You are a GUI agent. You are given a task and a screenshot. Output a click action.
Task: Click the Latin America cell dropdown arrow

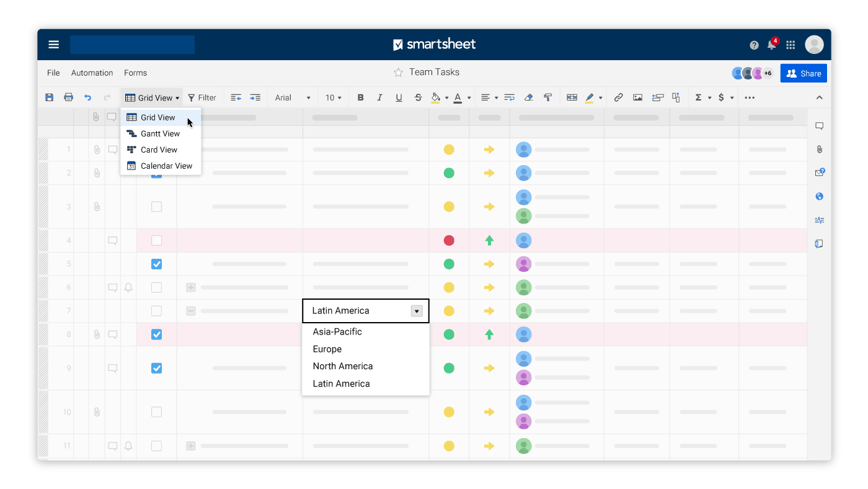417,311
